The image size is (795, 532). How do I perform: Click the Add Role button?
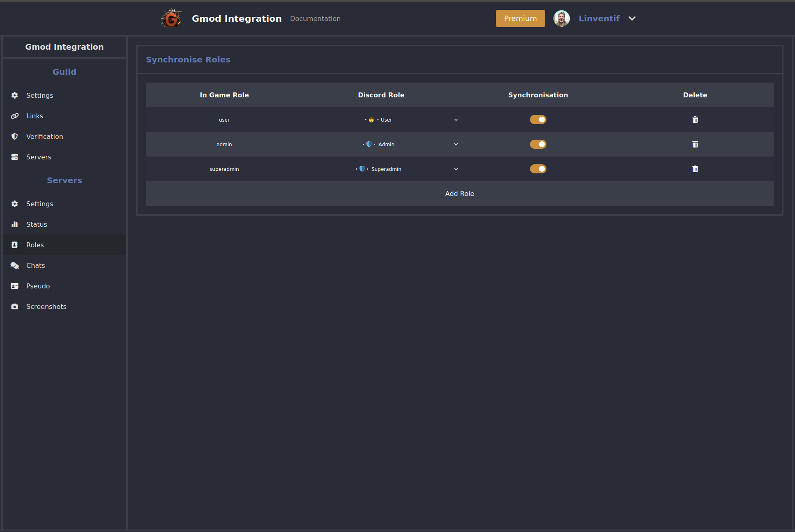(x=460, y=193)
